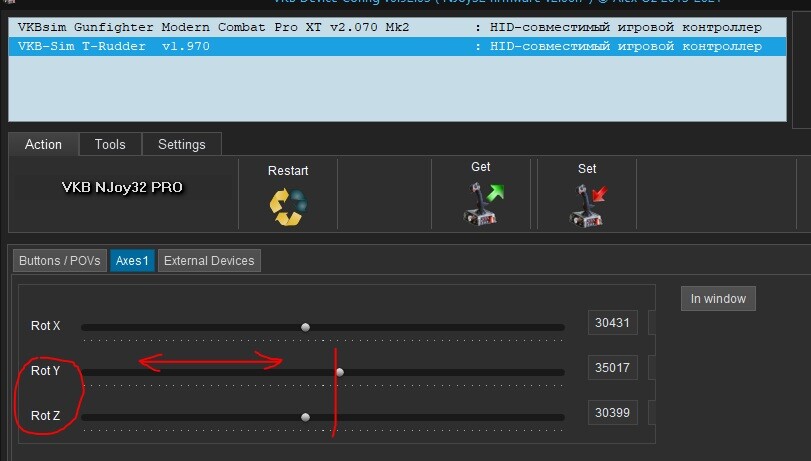Click the Get joystick icon with green arrow
Screen dimensions: 811x461
pyautogui.click(x=483, y=204)
